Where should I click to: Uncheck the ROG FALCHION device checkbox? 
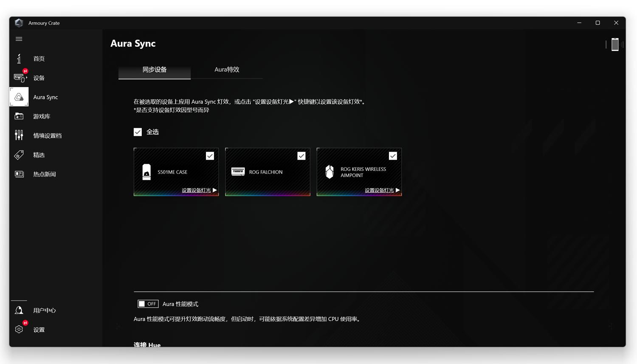pos(301,155)
